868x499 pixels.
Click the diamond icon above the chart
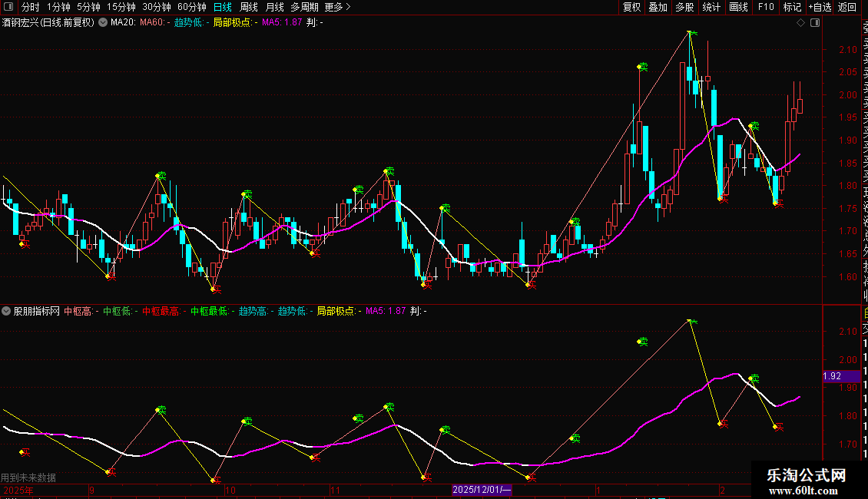click(x=801, y=23)
